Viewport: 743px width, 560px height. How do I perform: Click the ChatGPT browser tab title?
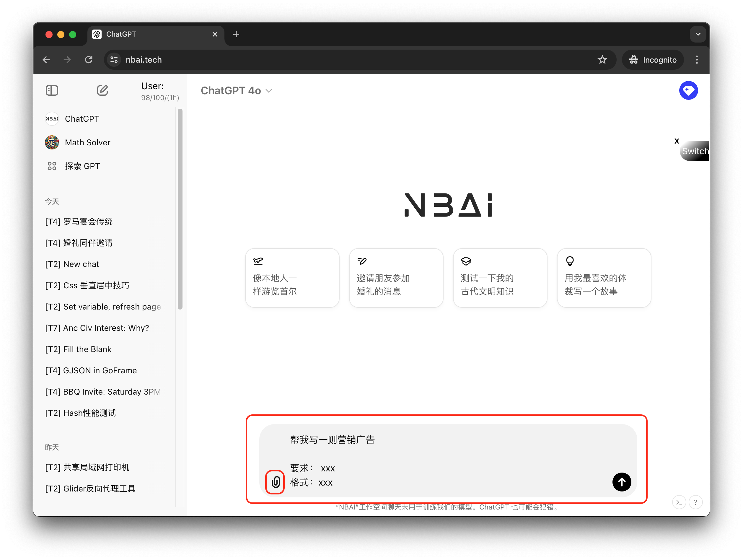pyautogui.click(x=121, y=34)
